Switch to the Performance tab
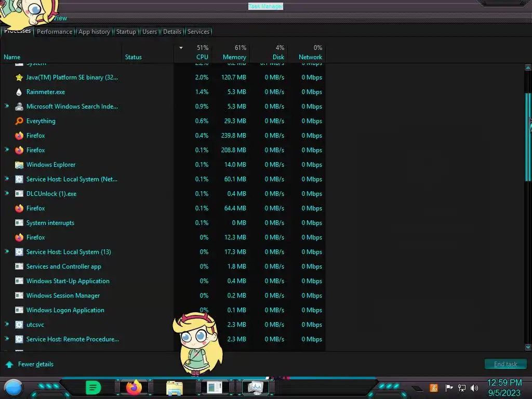This screenshot has width=532, height=399. pos(55,32)
